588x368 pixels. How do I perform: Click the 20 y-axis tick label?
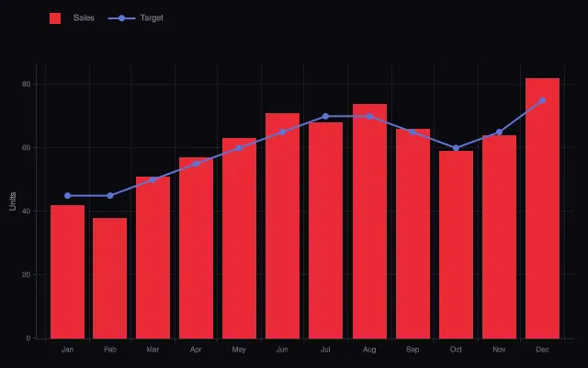tap(26, 275)
